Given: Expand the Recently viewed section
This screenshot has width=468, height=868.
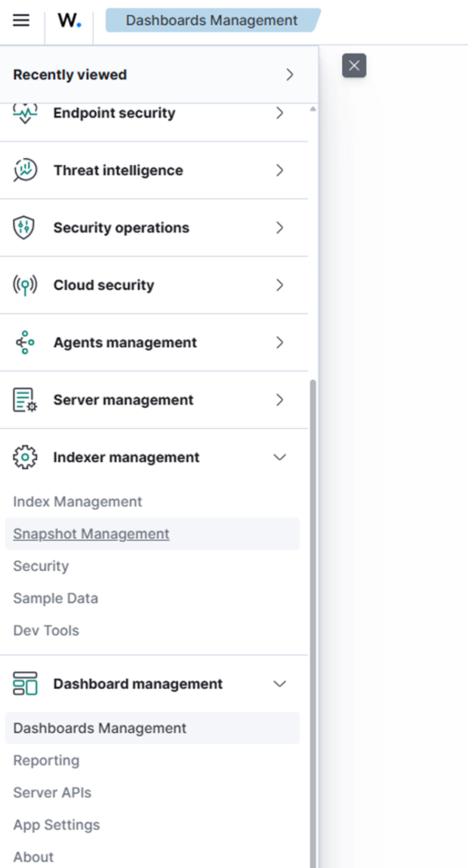Looking at the screenshot, I should pyautogui.click(x=289, y=75).
